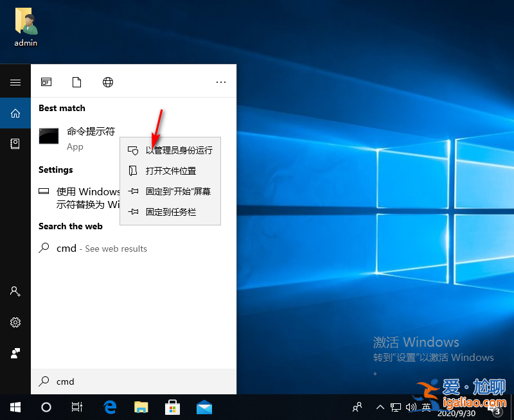The image size is (514, 420).
Task: Open Mail from the taskbar
Action: 203,407
